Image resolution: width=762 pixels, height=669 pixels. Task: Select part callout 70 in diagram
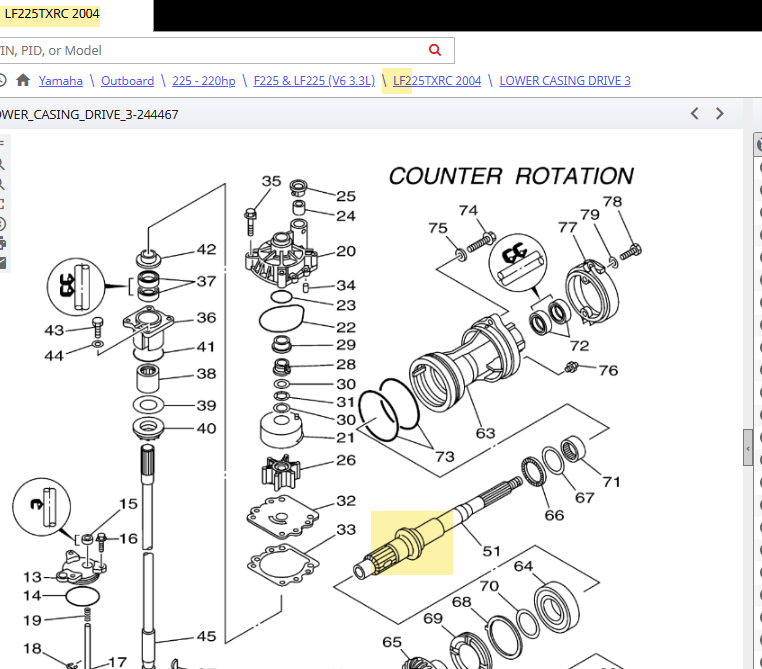point(489,586)
